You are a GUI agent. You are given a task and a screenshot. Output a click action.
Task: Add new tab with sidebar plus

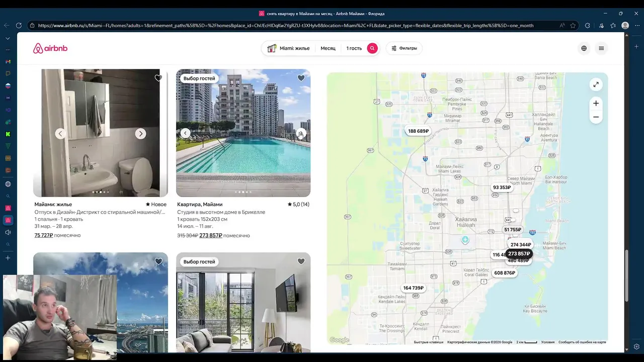click(x=8, y=258)
